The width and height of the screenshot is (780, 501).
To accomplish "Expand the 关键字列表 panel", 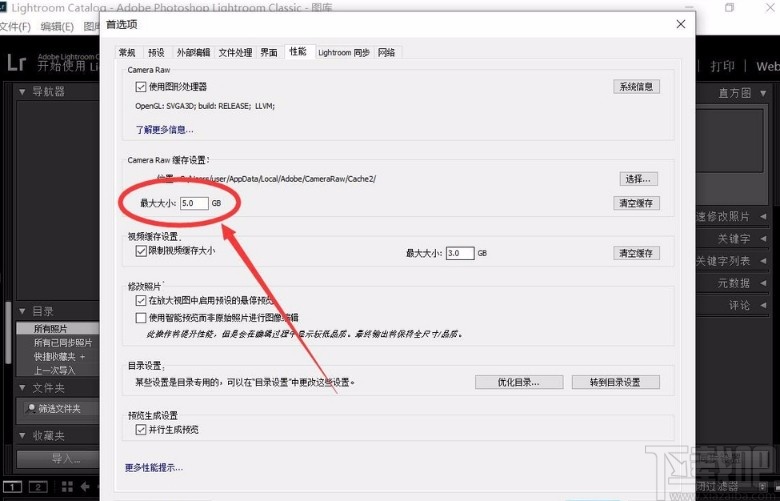I will [764, 261].
